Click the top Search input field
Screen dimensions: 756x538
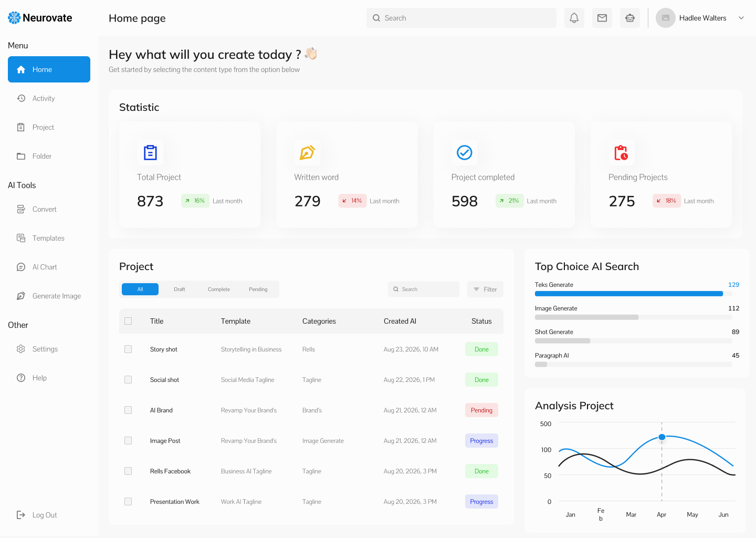tap(461, 18)
